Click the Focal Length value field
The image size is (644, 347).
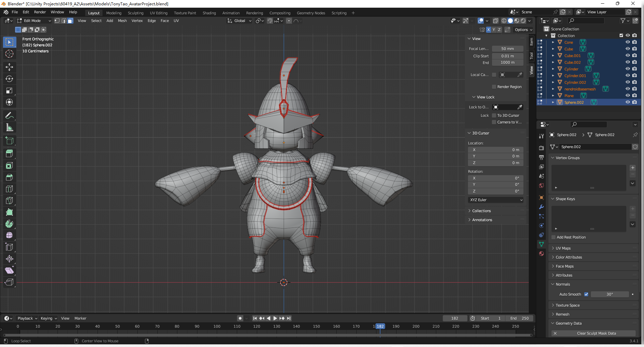tap(507, 49)
